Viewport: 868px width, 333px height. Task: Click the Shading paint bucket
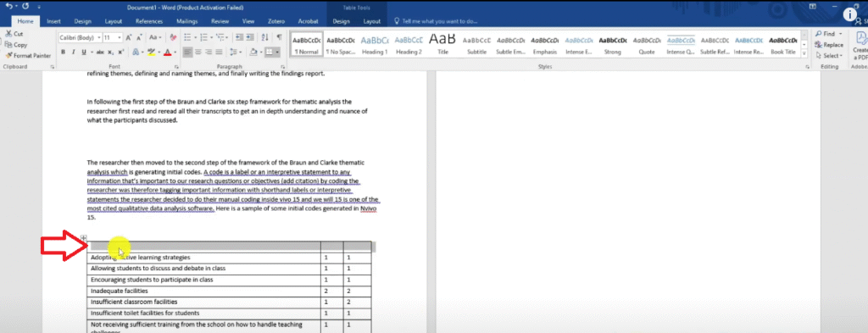(x=253, y=52)
